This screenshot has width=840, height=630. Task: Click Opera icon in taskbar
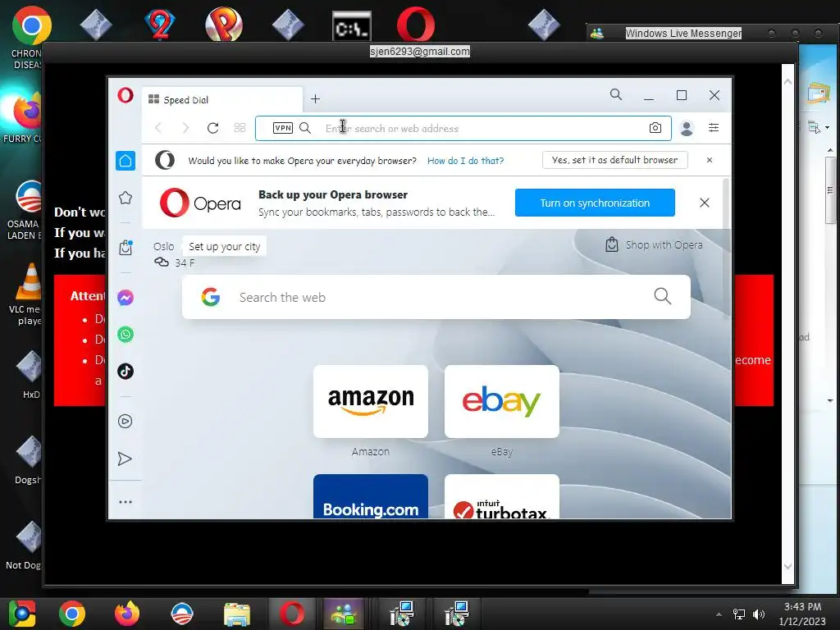(x=292, y=614)
